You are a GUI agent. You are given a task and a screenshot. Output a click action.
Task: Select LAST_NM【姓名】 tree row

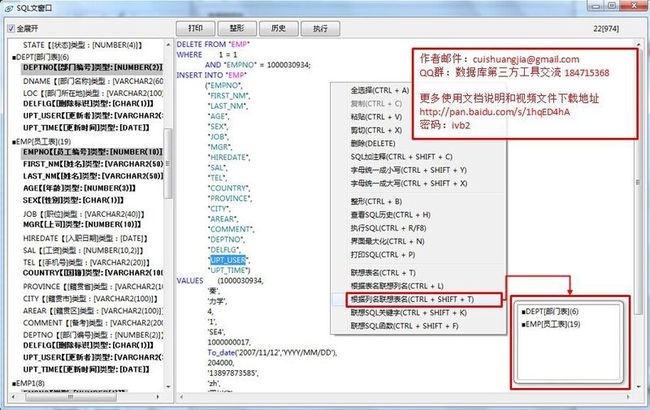[x=93, y=176]
